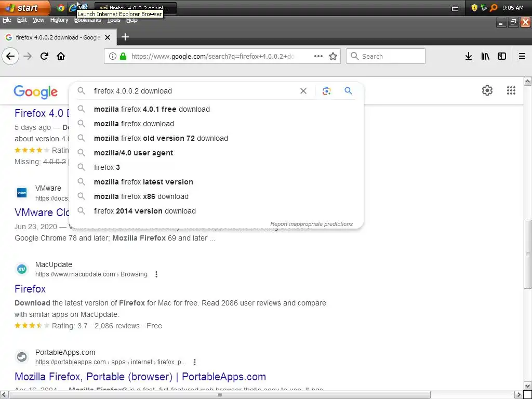Open site information icon in address bar
This screenshot has height=399, width=532.
click(x=113, y=56)
